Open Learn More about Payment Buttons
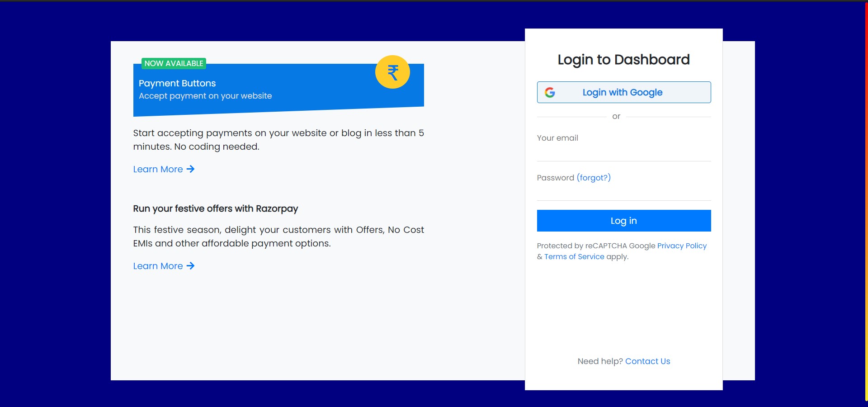The height and width of the screenshot is (407, 868). tap(158, 169)
